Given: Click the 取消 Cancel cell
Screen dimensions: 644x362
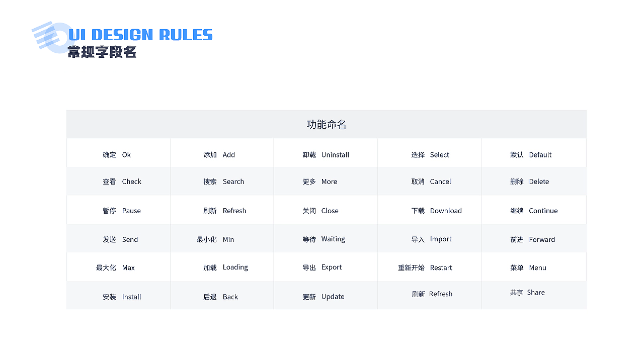Looking at the screenshot, I should (x=431, y=182).
